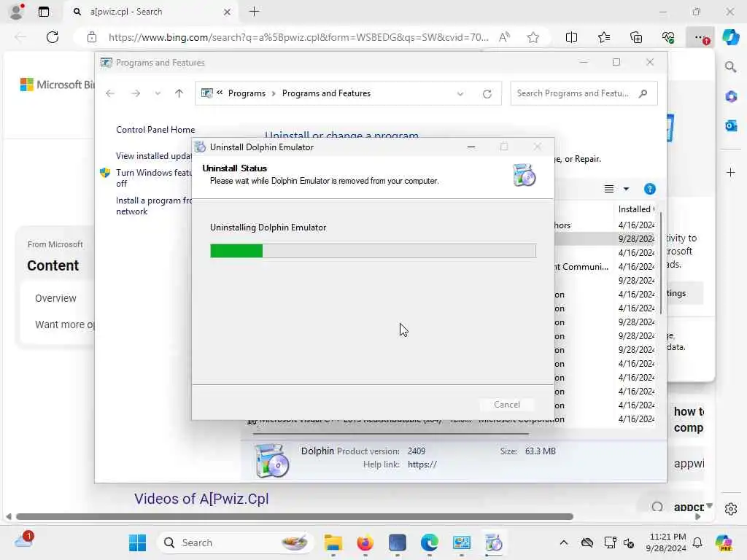The image size is (747, 560).
Task: View site information lock icon
Action: pos(92,37)
